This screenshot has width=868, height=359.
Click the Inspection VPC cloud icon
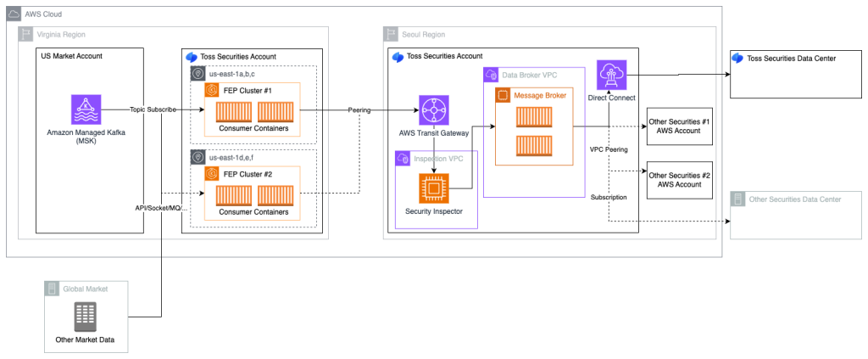click(x=403, y=158)
